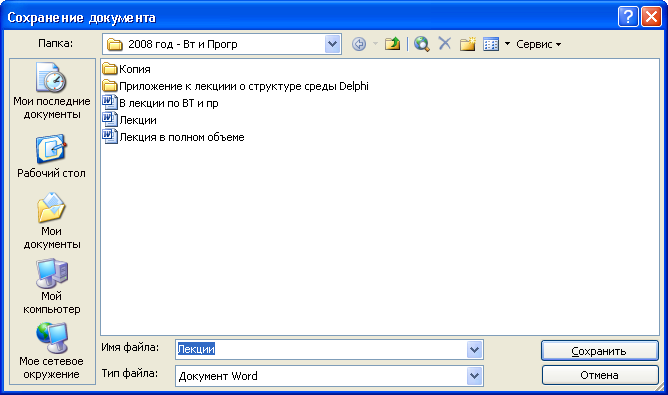
Task: Create a new folder
Action: (467, 43)
